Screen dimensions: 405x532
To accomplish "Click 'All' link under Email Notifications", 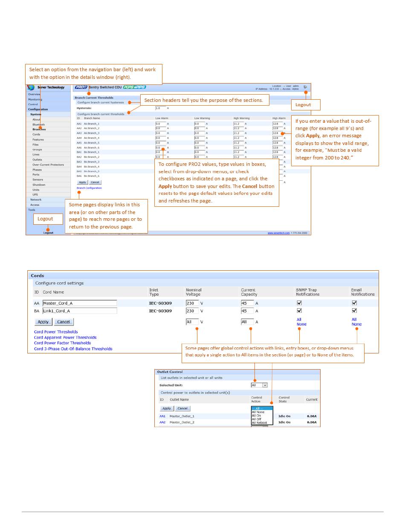I will tap(354, 319).
